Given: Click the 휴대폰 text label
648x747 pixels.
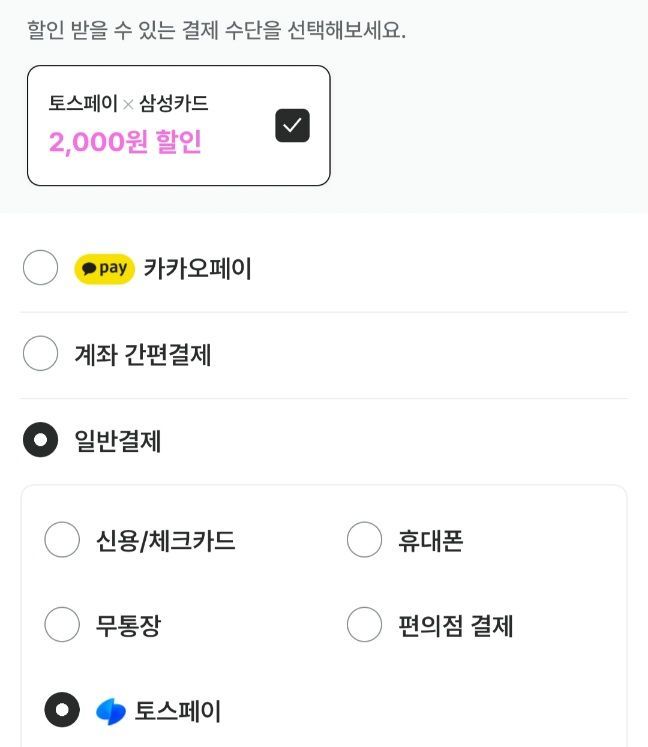Looking at the screenshot, I should 430,541.
